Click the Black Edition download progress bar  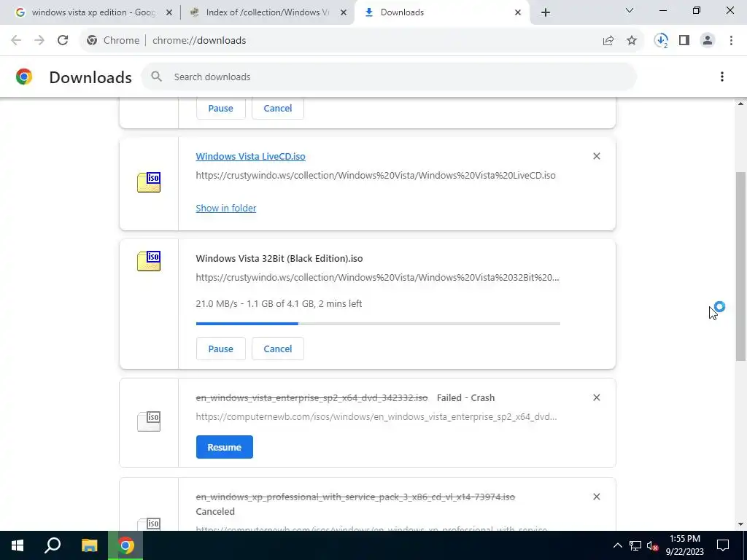pyautogui.click(x=378, y=324)
